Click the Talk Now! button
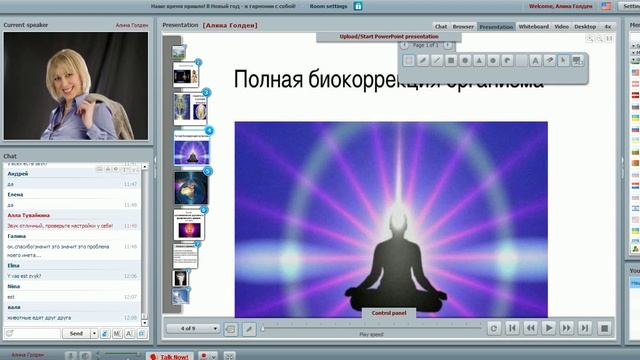Screen dimensions: 640x360 coord(170,356)
